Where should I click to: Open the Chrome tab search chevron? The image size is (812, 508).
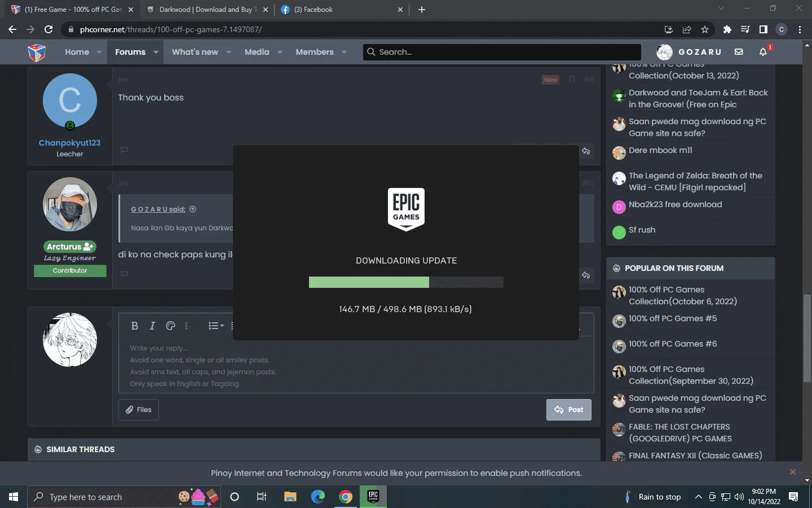721,8
